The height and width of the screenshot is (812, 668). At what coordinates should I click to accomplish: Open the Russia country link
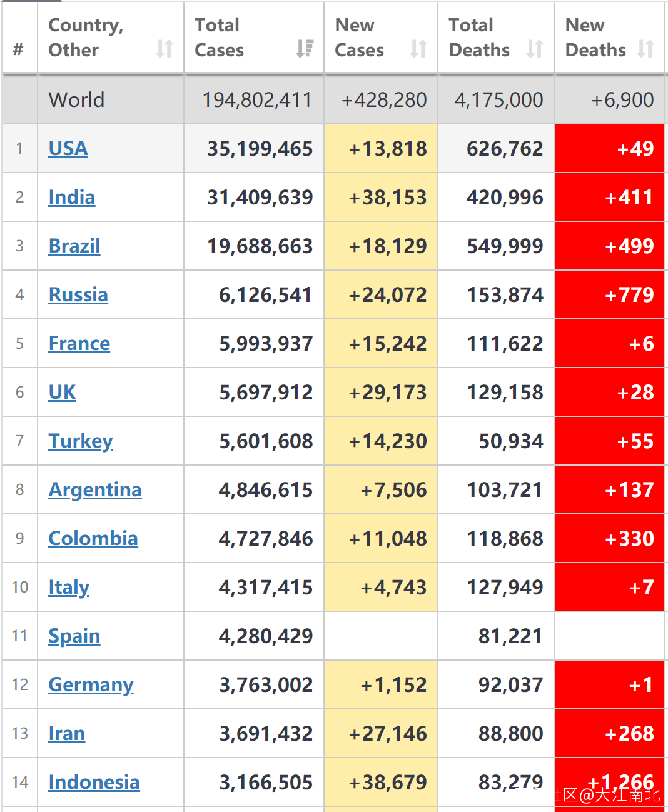(x=78, y=294)
